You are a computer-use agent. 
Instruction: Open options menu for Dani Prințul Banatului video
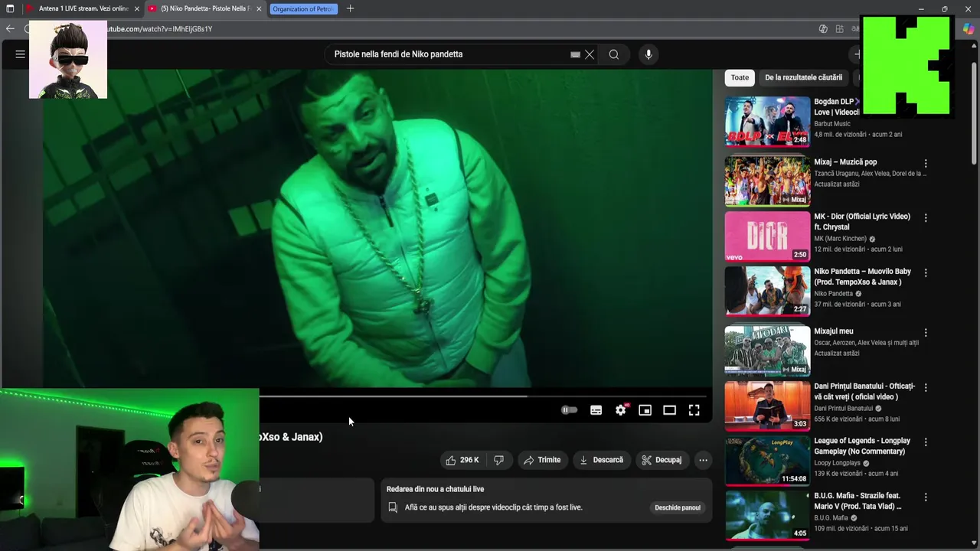[x=926, y=387]
